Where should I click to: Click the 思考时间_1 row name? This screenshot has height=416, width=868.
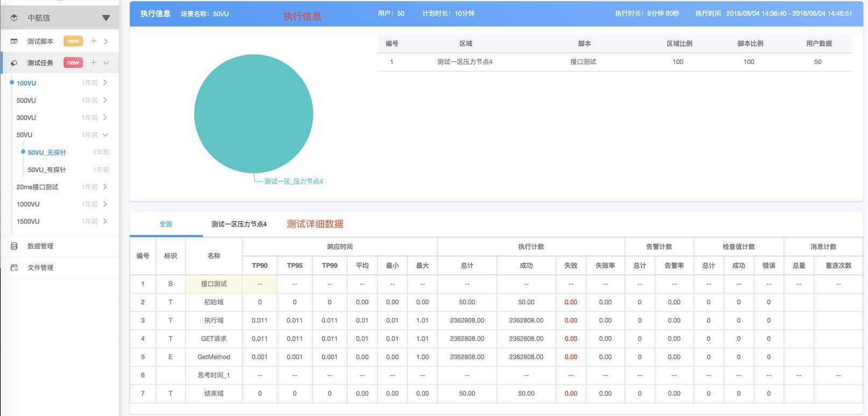[x=214, y=375]
